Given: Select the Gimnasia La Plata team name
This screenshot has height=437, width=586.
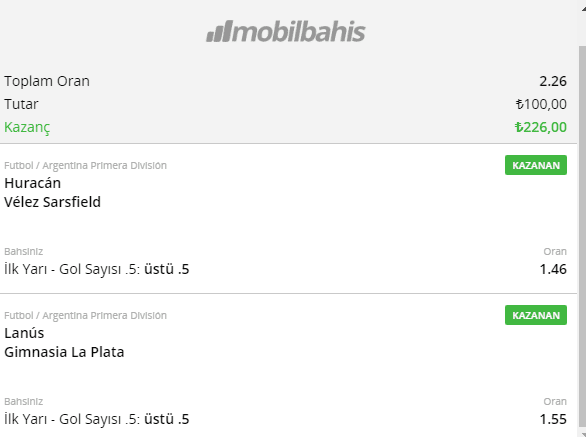Looking at the screenshot, I should 64,352.
